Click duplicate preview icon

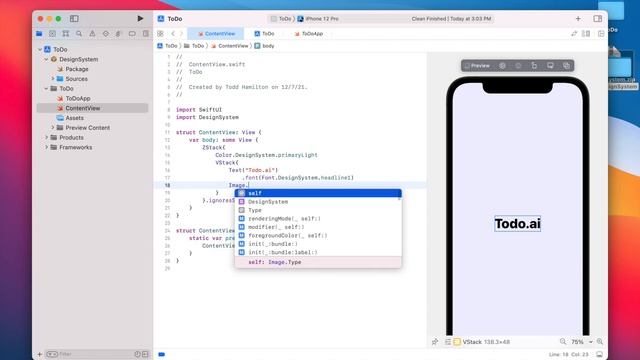(x=566, y=66)
